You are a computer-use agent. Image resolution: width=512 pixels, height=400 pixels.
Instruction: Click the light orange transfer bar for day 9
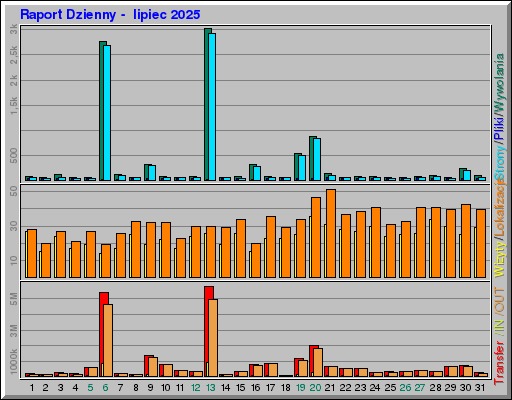click(x=153, y=367)
